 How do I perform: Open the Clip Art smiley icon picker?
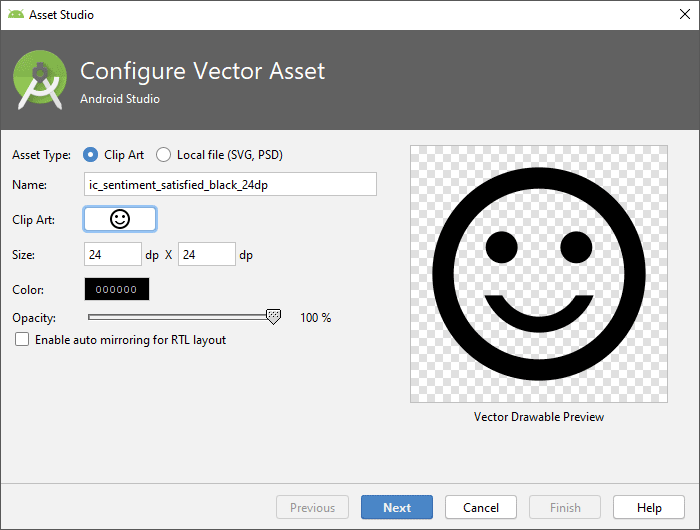[x=120, y=219]
